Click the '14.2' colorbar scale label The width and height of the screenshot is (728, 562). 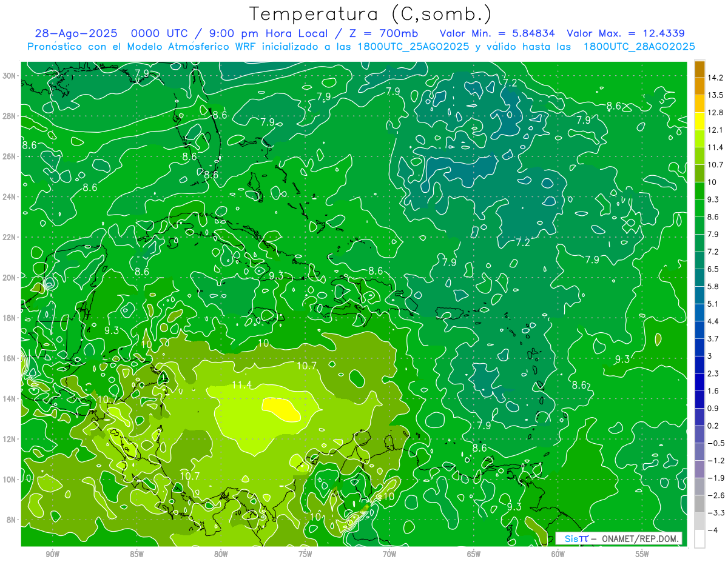(x=716, y=78)
